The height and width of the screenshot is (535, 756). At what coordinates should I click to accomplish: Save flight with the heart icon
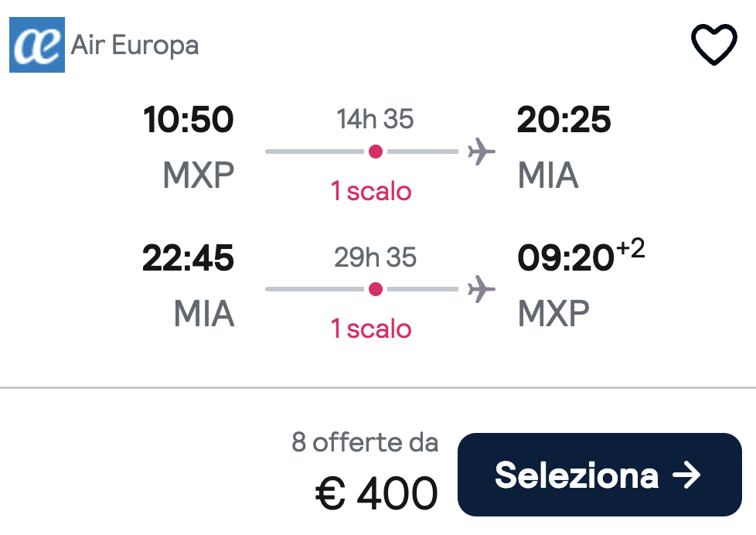coord(714,44)
